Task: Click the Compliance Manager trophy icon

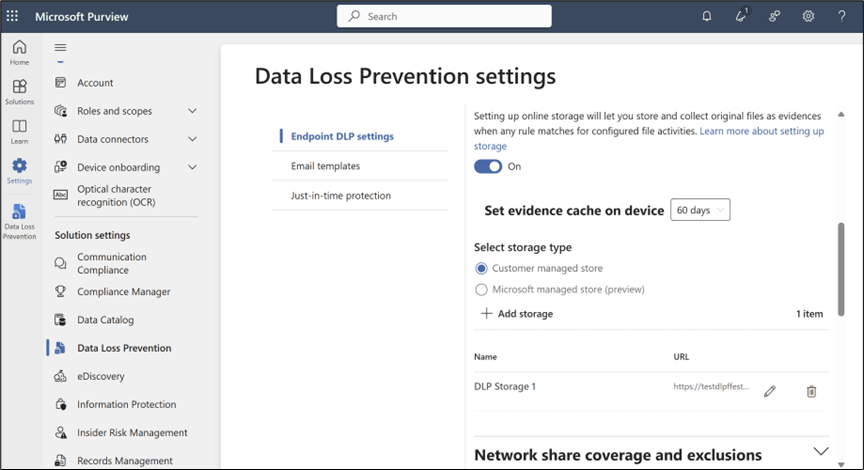Action: (61, 291)
